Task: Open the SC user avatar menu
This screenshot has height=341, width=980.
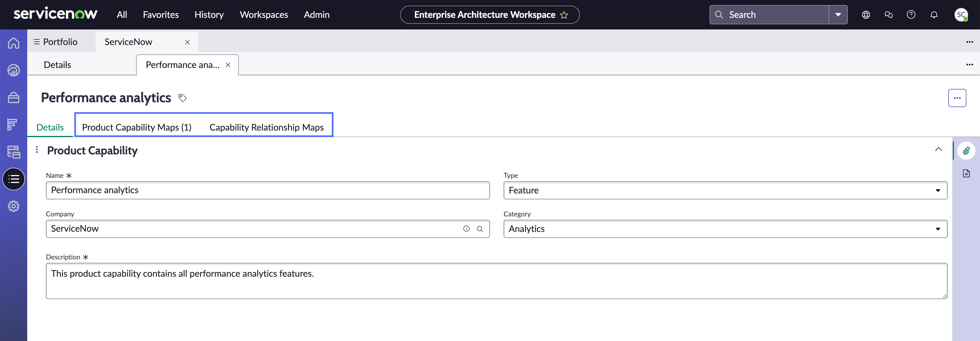Action: click(x=961, y=15)
